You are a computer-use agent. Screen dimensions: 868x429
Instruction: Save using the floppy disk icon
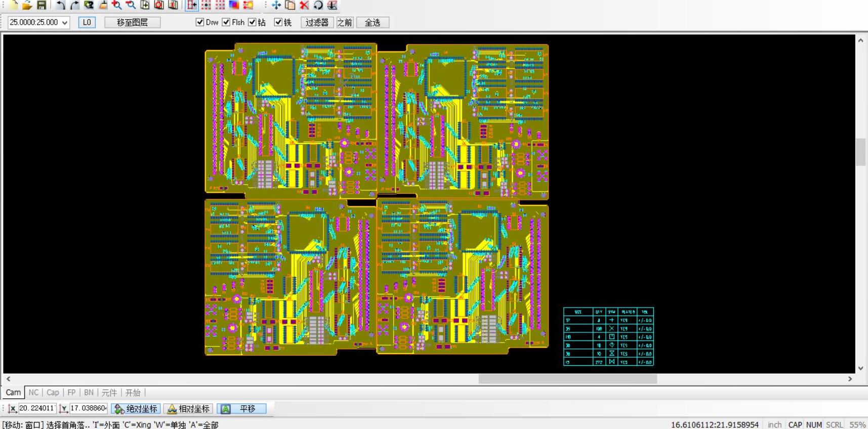(42, 5)
